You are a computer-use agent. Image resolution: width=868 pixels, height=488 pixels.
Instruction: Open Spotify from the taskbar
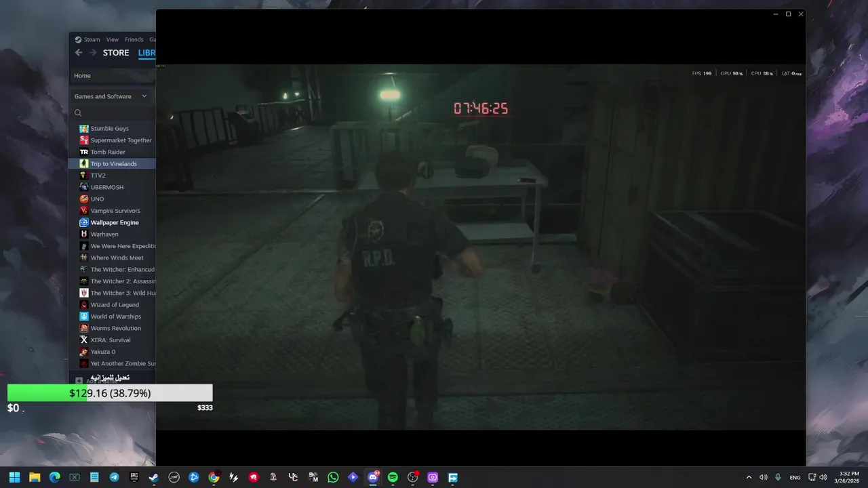pyautogui.click(x=393, y=477)
